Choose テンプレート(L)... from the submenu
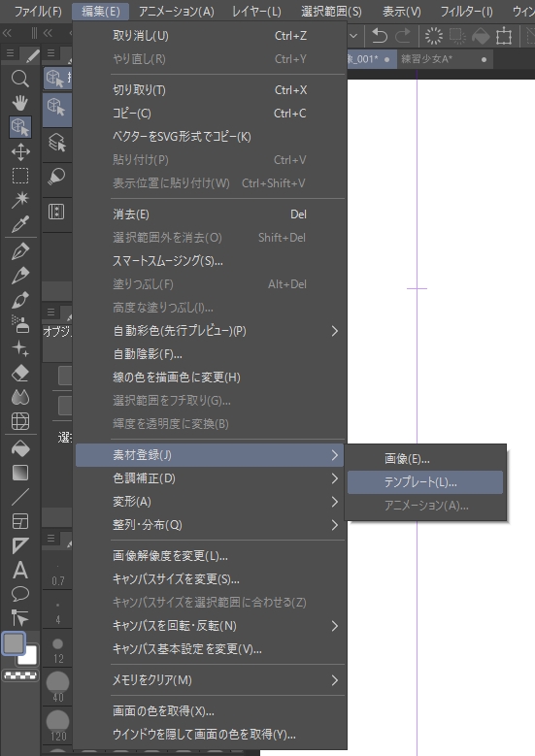 [425, 482]
